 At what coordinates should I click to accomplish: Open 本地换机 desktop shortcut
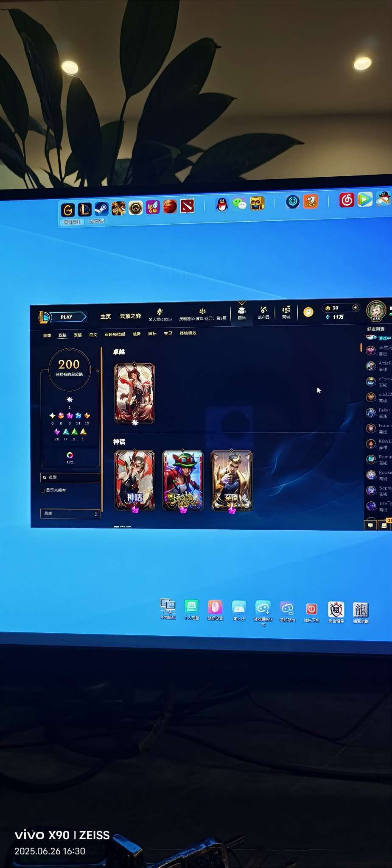coord(168,609)
